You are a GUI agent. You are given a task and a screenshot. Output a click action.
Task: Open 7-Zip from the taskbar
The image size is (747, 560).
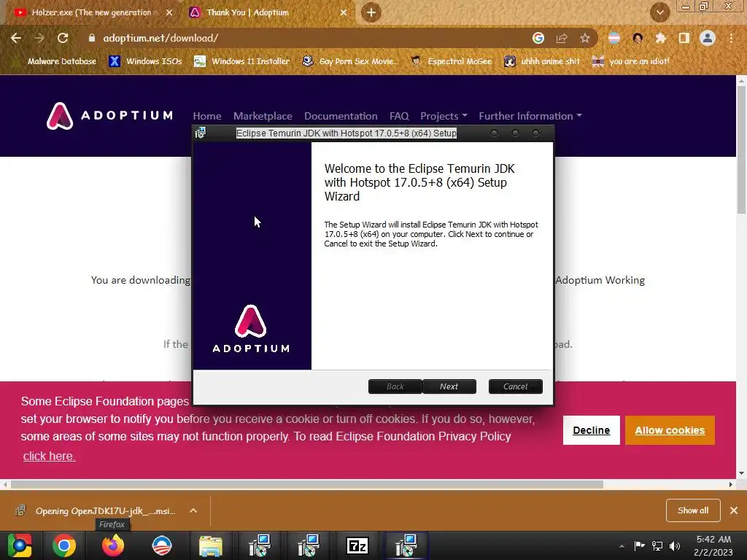pyautogui.click(x=357, y=545)
